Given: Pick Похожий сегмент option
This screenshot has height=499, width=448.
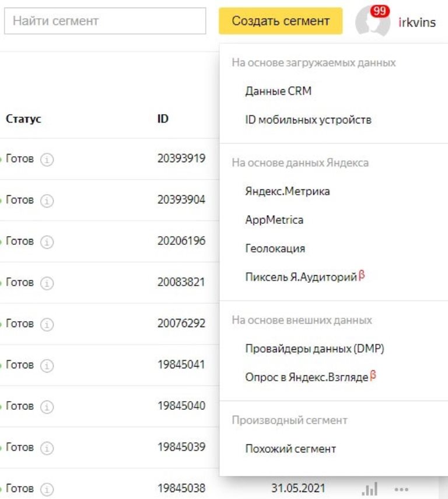Looking at the screenshot, I should click(x=290, y=449).
